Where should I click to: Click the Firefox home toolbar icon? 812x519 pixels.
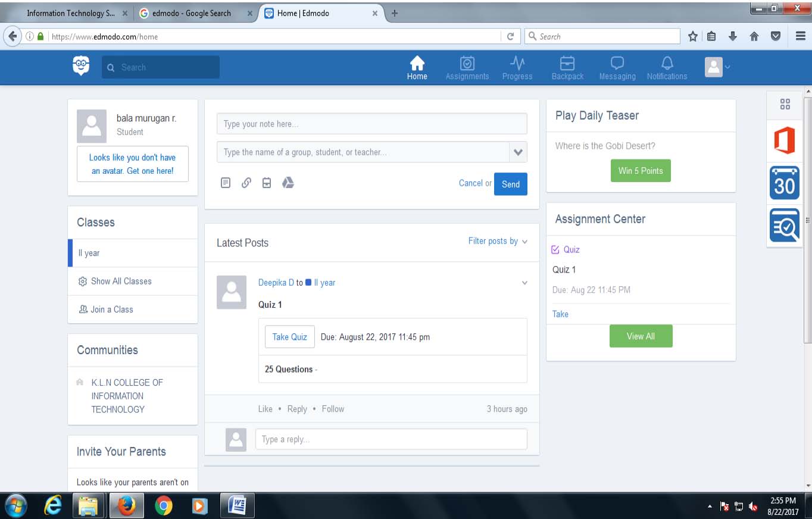coord(754,36)
